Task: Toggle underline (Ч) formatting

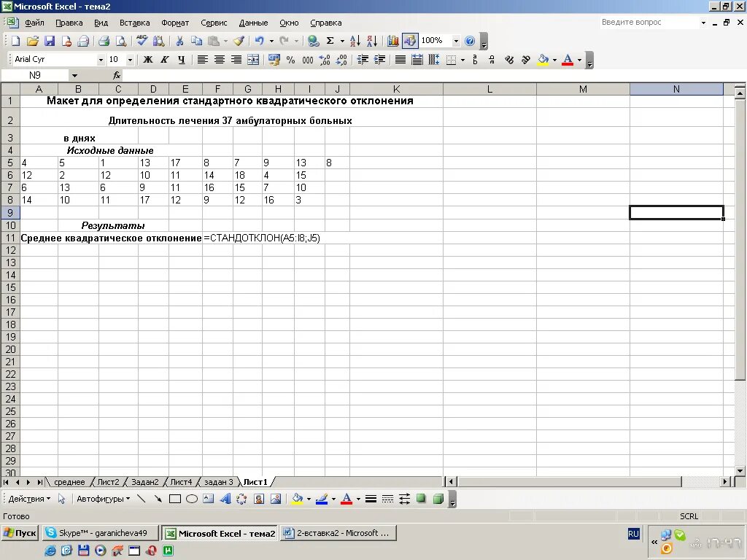Action: click(181, 60)
